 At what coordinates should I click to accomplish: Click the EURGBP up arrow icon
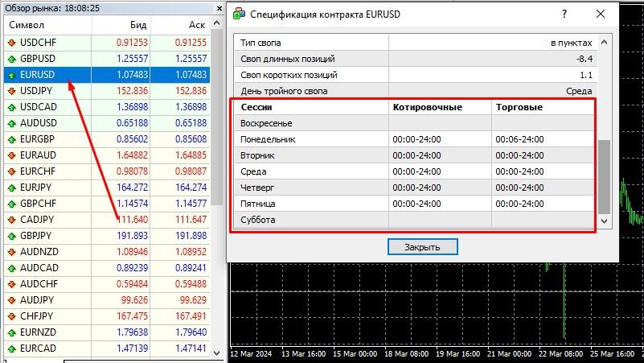[x=11, y=139]
